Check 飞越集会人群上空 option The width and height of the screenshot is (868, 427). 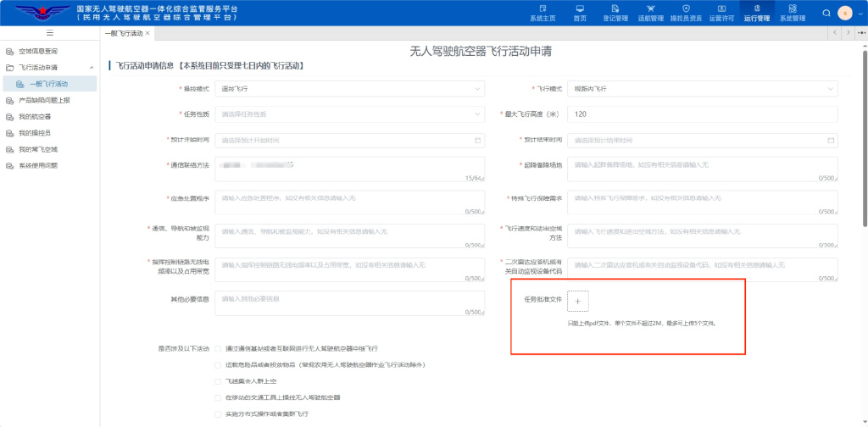[218, 381]
